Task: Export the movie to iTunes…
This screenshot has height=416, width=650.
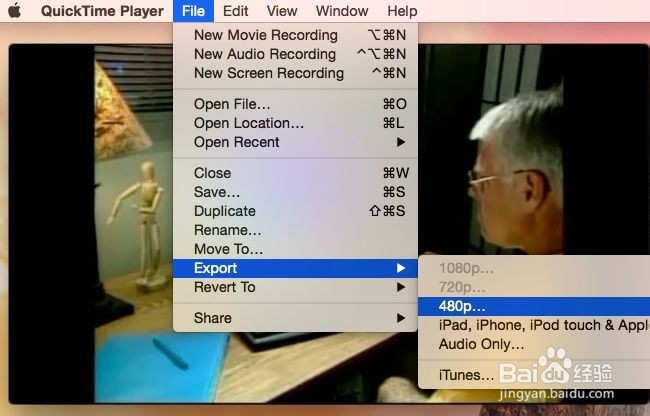Action: pos(534,375)
